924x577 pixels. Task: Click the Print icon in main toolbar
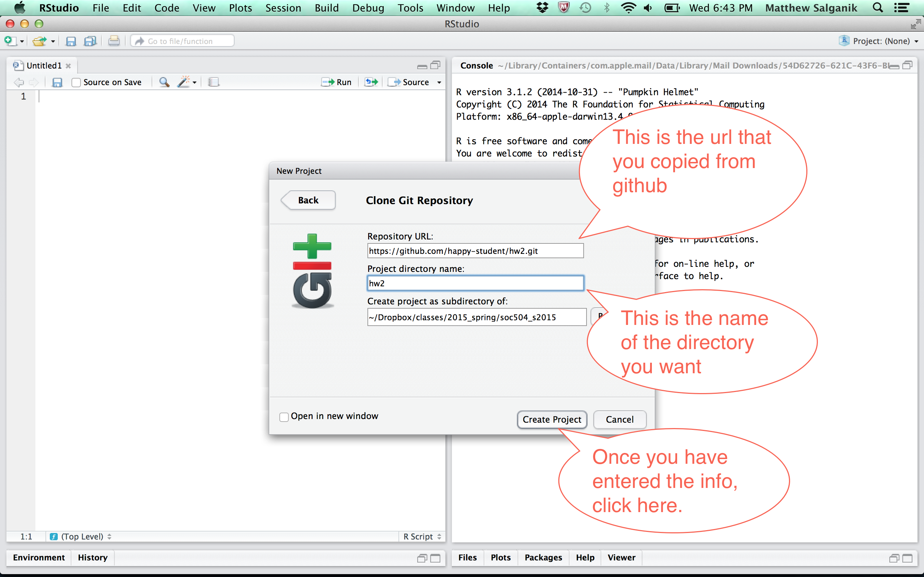pos(113,41)
